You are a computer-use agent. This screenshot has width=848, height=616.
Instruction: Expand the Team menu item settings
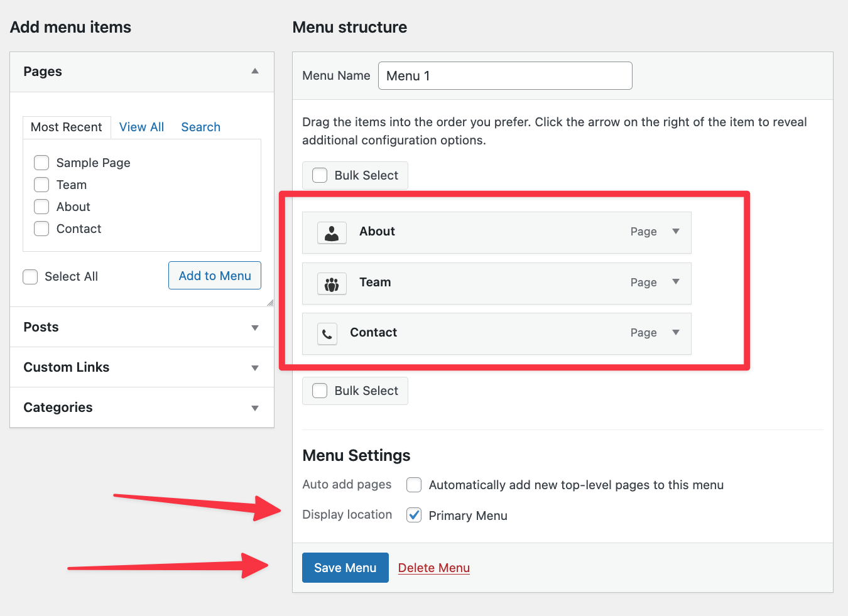click(x=676, y=282)
